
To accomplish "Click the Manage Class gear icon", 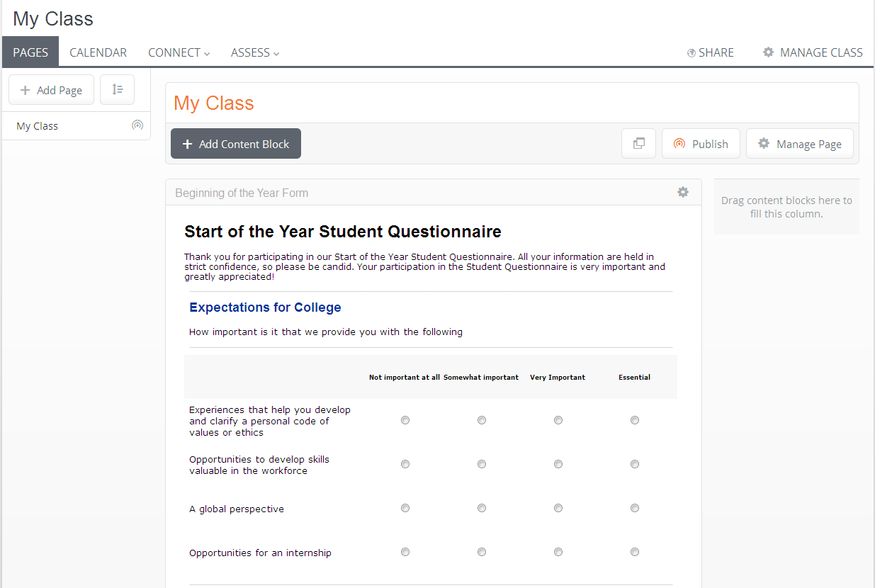I will click(x=768, y=52).
